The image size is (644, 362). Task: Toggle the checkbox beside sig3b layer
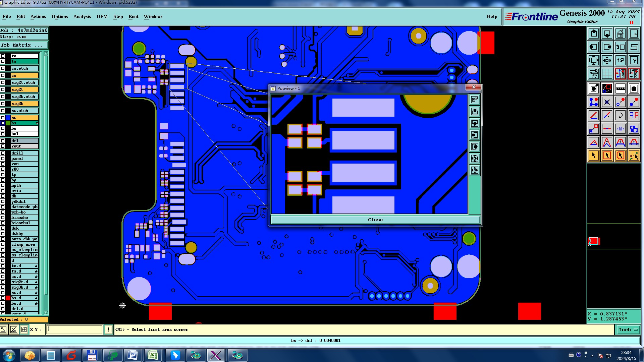(3, 104)
